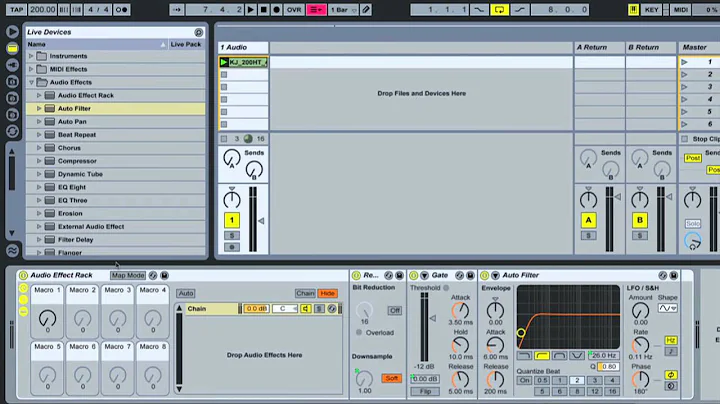Expand the Instruments folder
720x404 pixels.
click(x=31, y=56)
